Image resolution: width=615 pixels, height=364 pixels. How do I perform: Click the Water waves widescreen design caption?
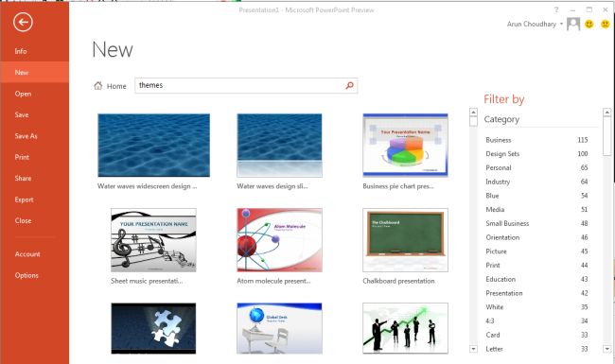(x=147, y=186)
